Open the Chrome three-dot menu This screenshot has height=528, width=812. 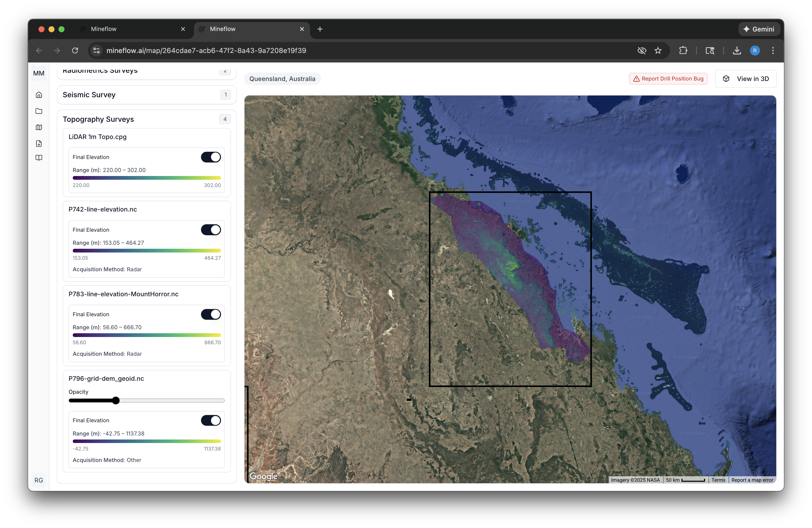point(773,50)
